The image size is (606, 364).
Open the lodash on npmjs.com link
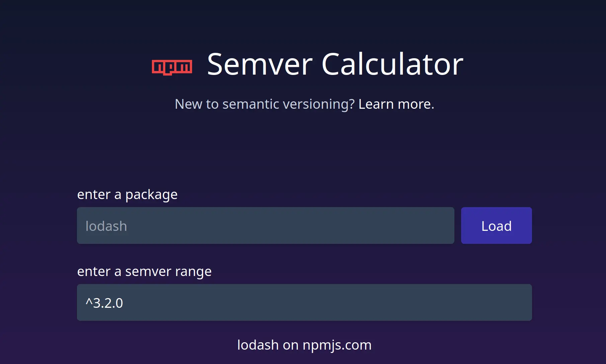point(304,345)
